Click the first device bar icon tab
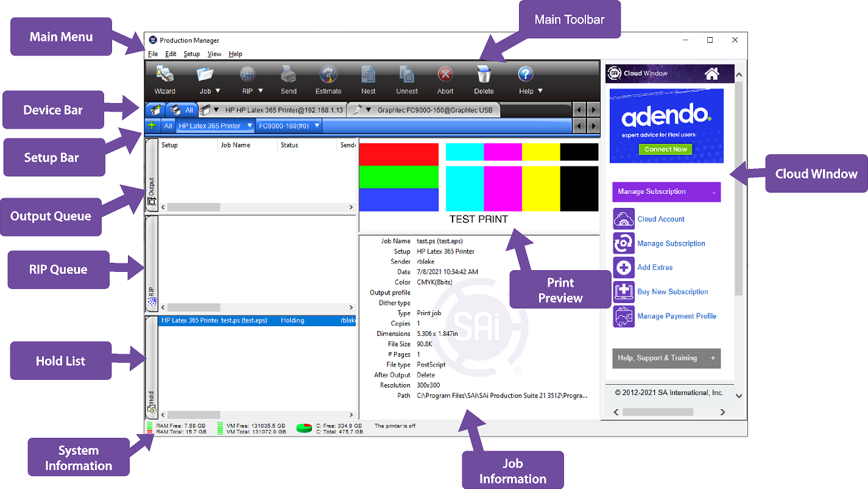The width and height of the screenshot is (868, 489). [x=155, y=110]
